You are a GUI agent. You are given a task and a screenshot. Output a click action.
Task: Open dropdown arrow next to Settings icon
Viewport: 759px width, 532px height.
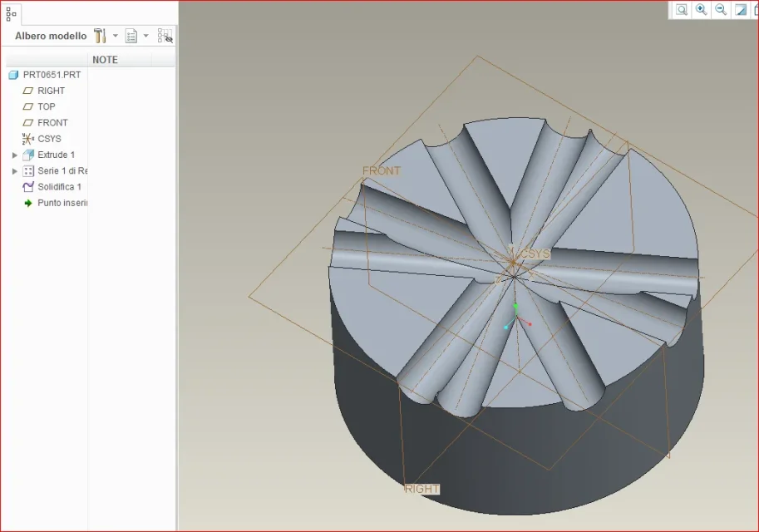click(x=116, y=36)
